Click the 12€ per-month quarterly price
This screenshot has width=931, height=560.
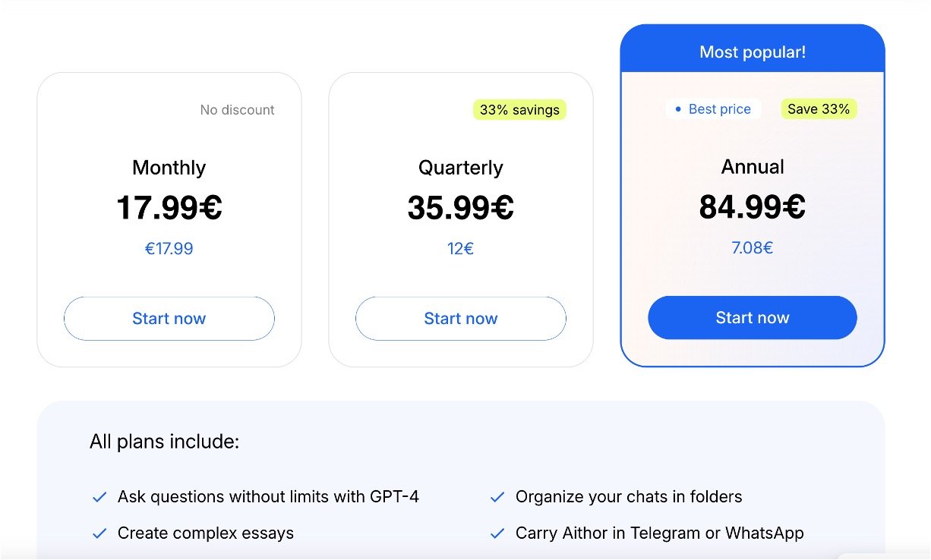pos(460,249)
